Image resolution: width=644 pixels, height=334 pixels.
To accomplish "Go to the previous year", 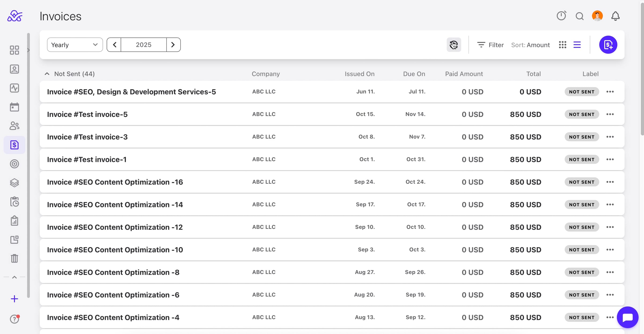I will pyautogui.click(x=114, y=45).
